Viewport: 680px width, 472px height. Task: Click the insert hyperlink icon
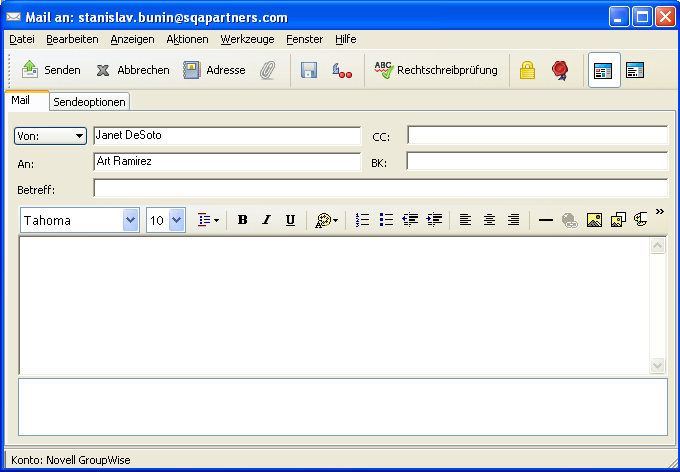click(x=569, y=220)
